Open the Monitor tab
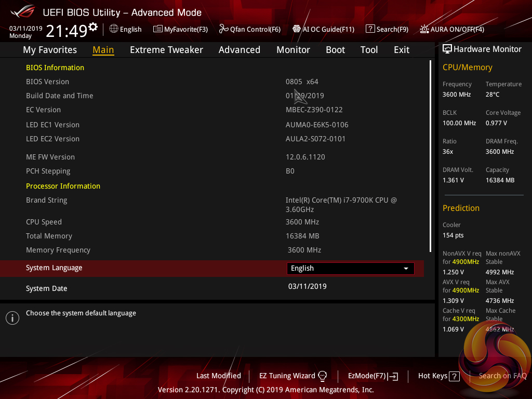This screenshot has height=399, width=532. [293, 50]
